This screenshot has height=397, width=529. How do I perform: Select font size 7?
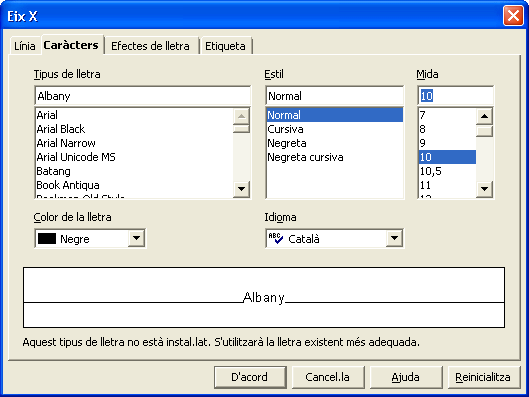(x=447, y=115)
